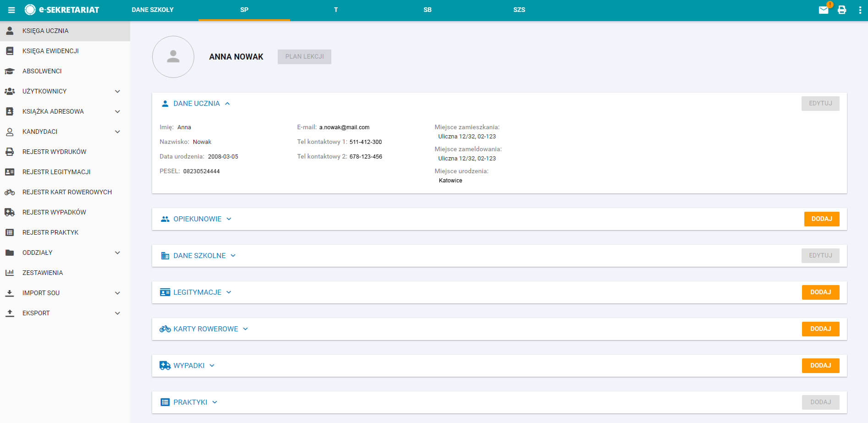The height and width of the screenshot is (423, 868).
Task: Click the Dane szkolne building icon
Action: pos(165,256)
